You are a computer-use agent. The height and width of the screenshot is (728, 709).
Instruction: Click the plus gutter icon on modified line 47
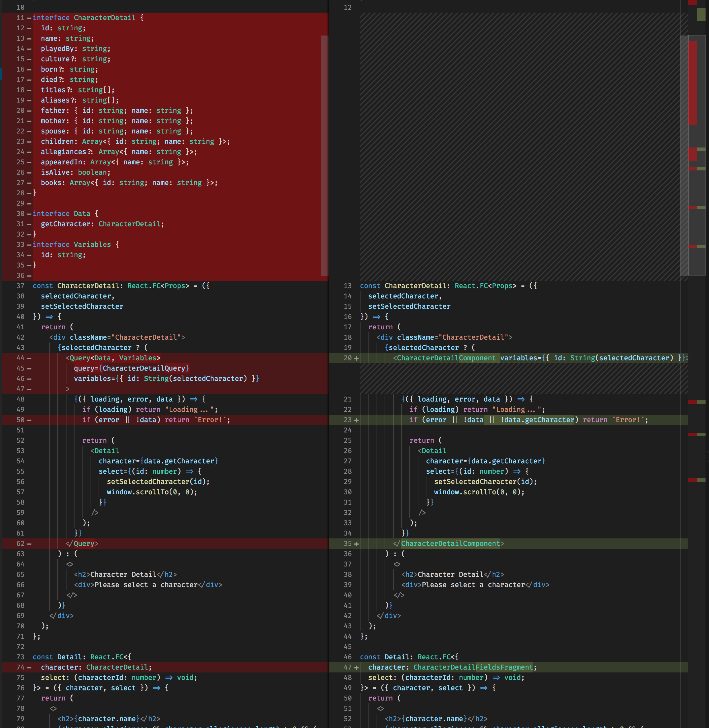coord(356,667)
